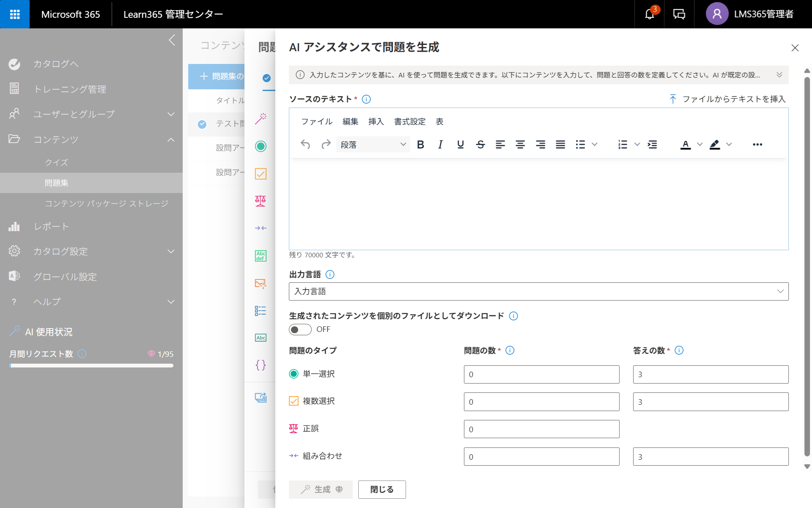
Task: Insert a bulleted list
Action: (x=580, y=144)
